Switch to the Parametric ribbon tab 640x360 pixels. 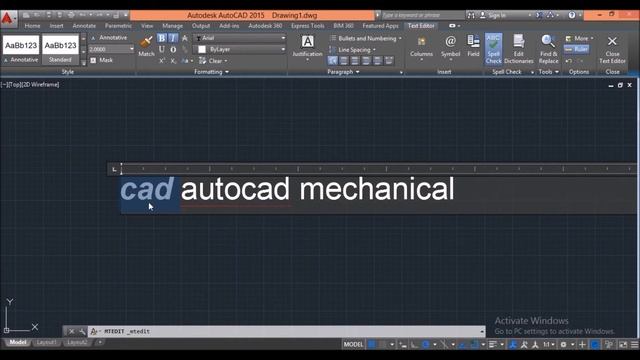click(x=118, y=26)
